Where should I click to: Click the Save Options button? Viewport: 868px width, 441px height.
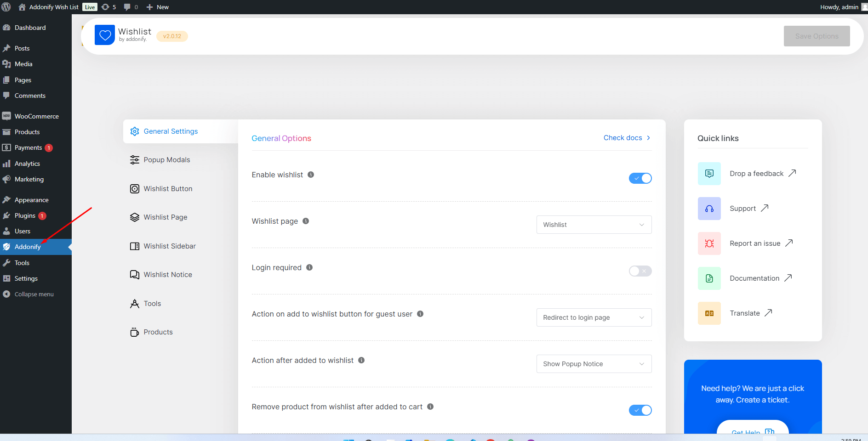pos(817,36)
